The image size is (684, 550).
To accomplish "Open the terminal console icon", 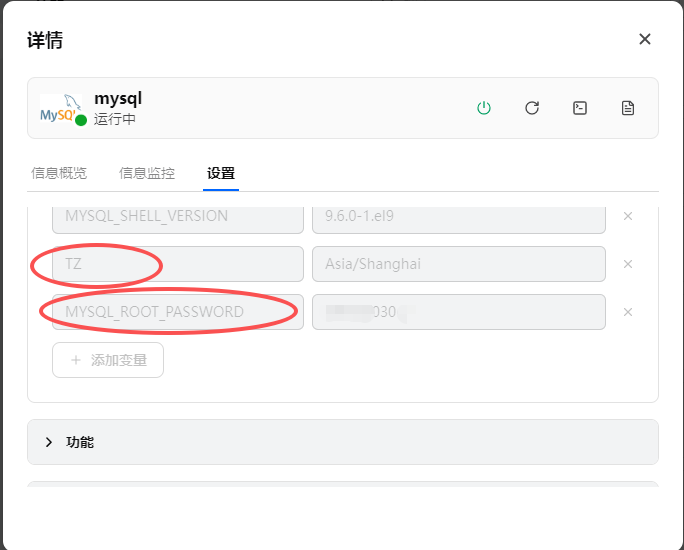I will pos(580,108).
